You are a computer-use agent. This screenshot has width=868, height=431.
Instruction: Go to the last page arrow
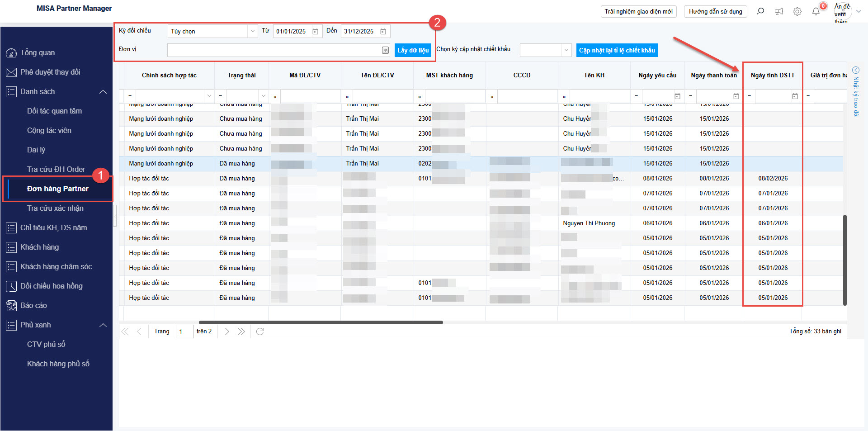[241, 332]
